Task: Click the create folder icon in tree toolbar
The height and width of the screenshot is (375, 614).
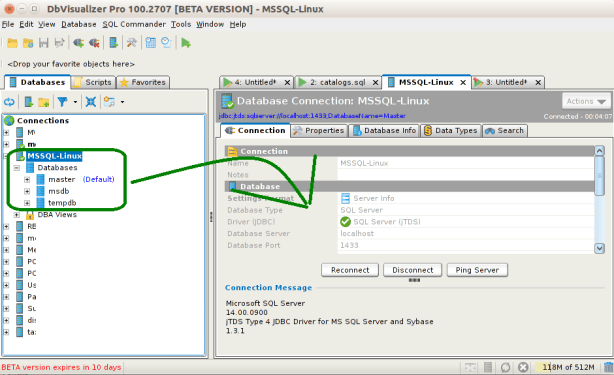Action: pyautogui.click(x=43, y=103)
